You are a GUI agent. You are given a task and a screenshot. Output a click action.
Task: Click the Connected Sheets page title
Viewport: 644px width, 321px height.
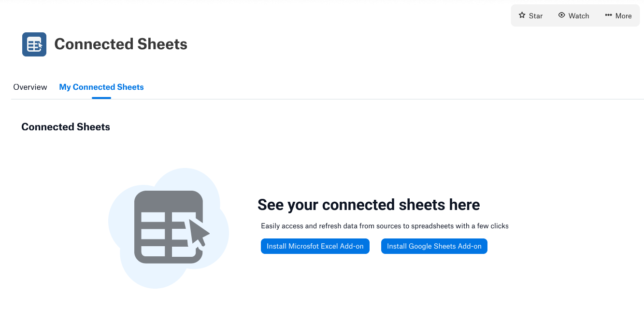(121, 44)
